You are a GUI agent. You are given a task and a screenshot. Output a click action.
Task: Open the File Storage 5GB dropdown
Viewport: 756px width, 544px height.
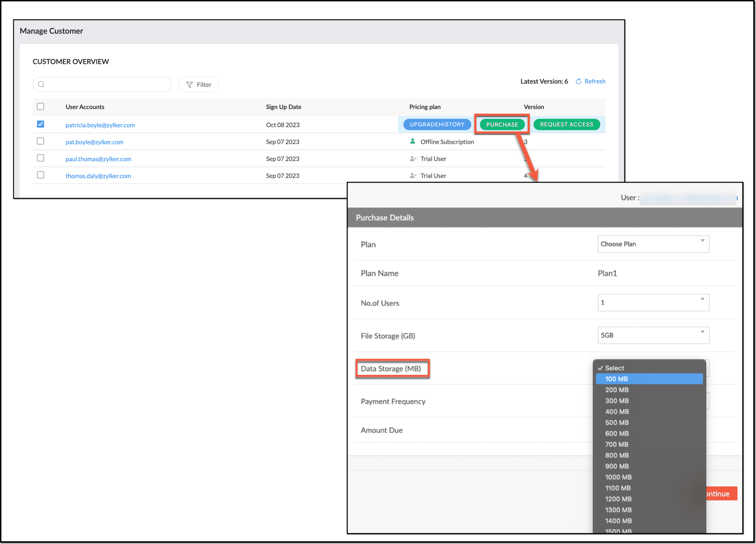coord(653,336)
